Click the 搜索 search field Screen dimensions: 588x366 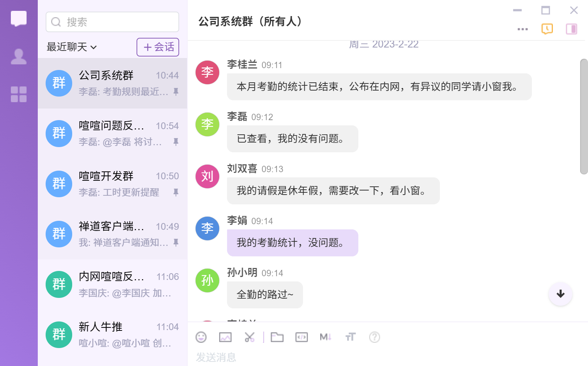[112, 22]
